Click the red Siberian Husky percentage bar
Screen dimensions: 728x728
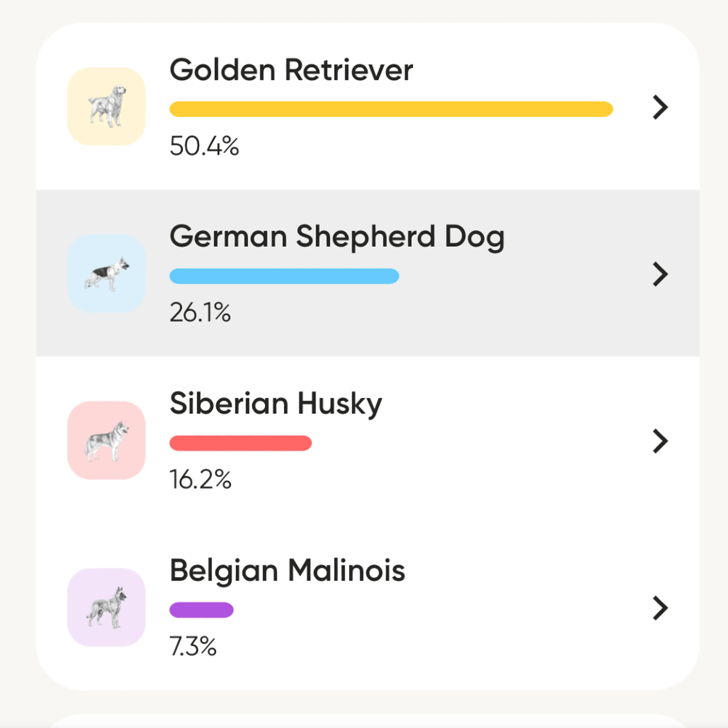240,443
